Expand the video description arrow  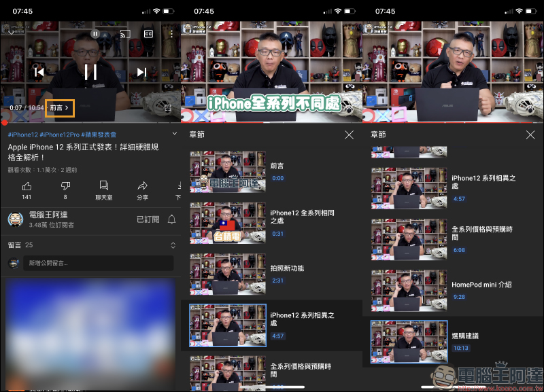pos(175,134)
